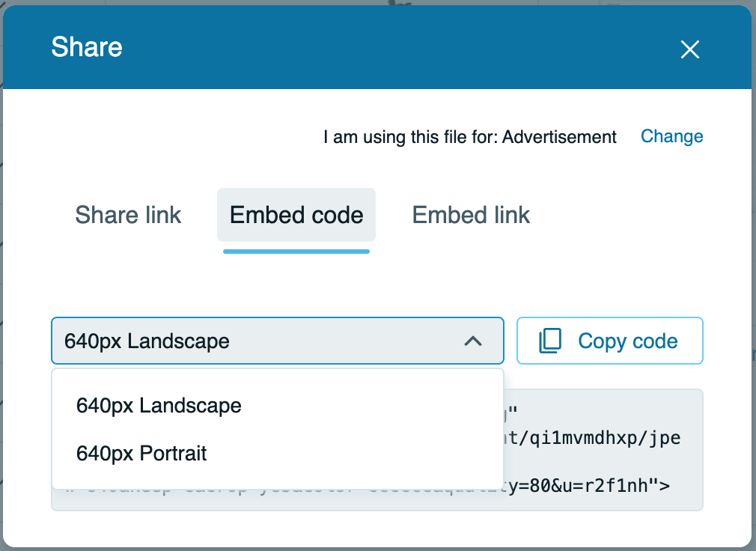Switch to the Share link tab
This screenshot has height=551, width=756.
point(127,215)
